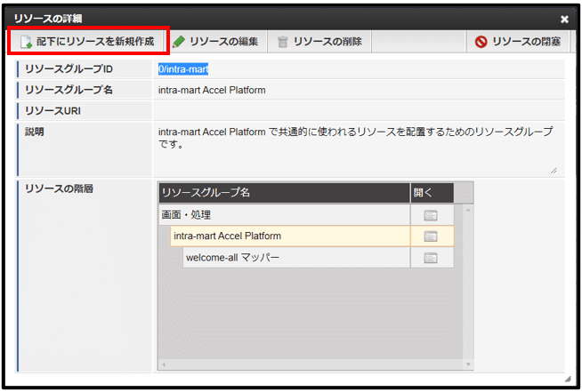The width and height of the screenshot is (582, 392).
Task: Click the 配下にリソースを新規作成 button
Action: point(88,41)
